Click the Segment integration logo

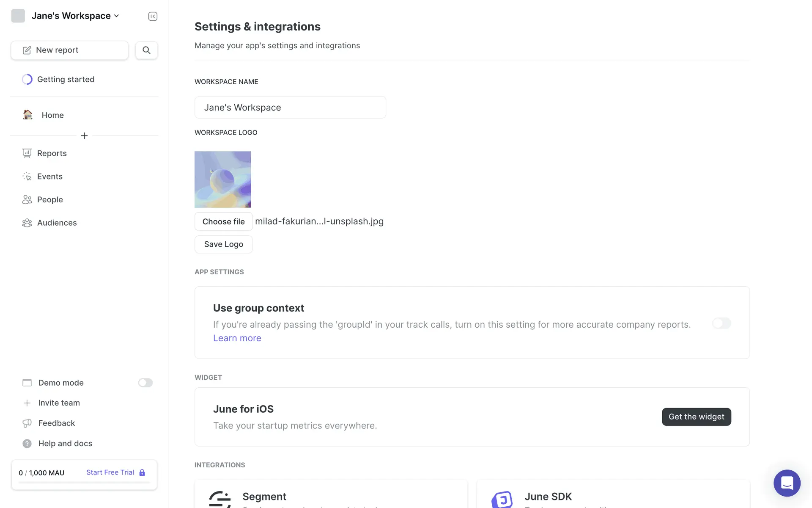point(220,499)
